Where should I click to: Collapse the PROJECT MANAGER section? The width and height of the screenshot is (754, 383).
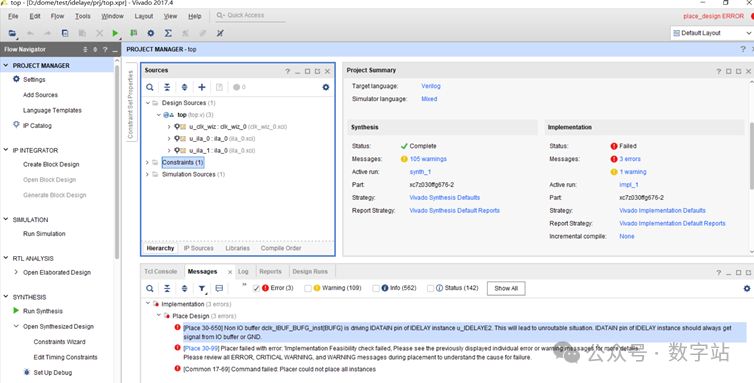[6, 65]
